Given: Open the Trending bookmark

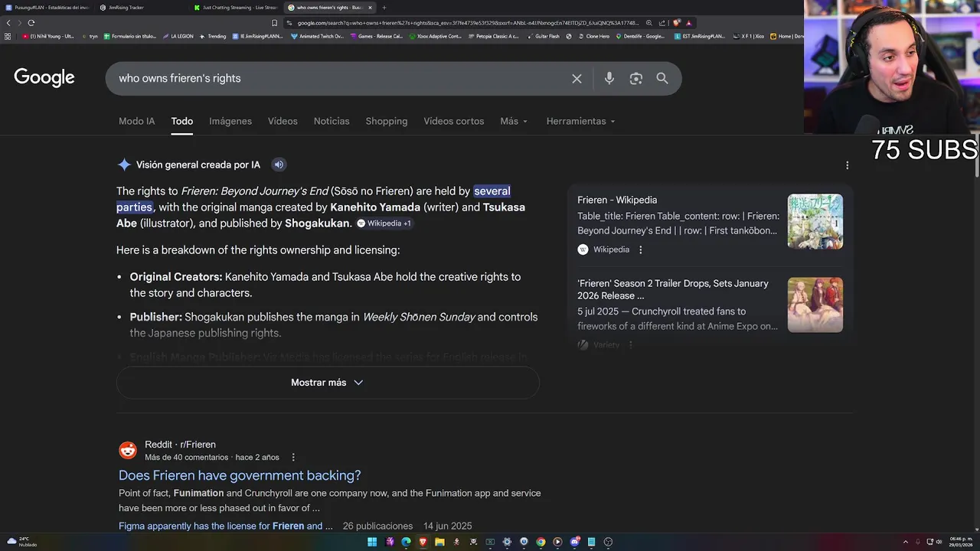Looking at the screenshot, I should click(214, 36).
